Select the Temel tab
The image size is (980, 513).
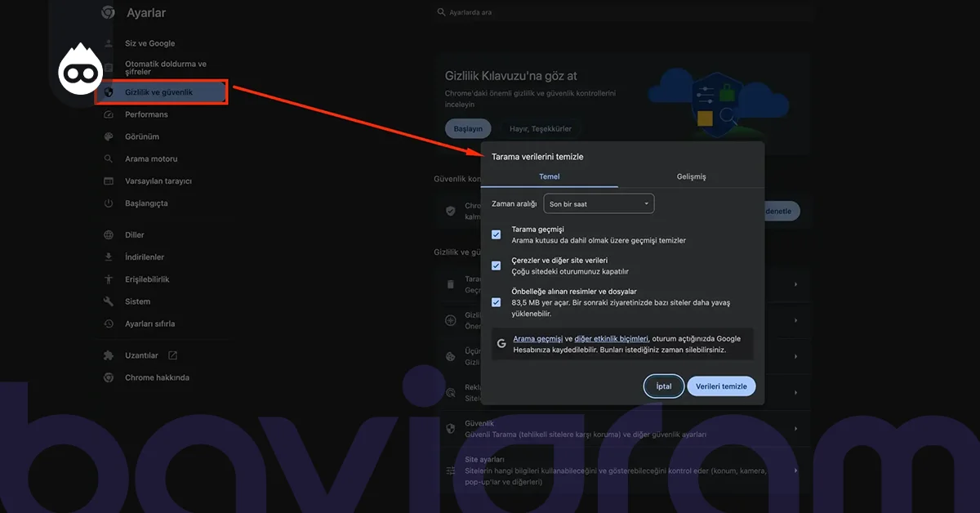[549, 176]
